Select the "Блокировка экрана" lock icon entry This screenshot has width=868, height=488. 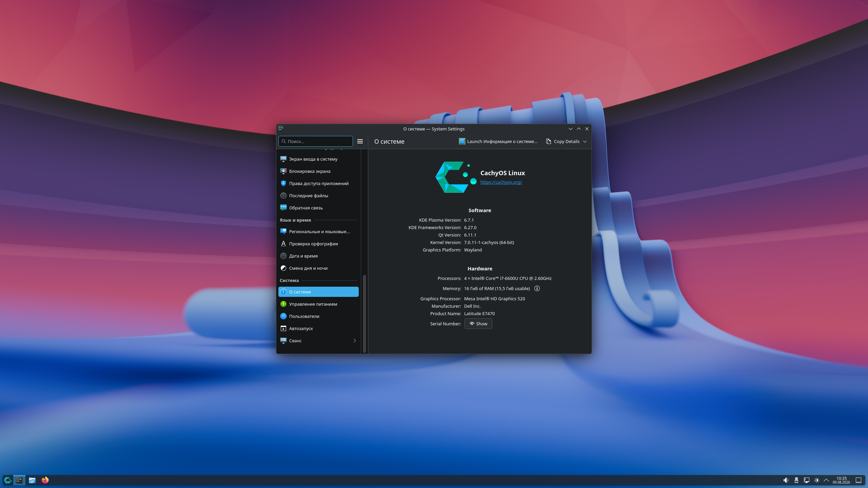[318, 171]
